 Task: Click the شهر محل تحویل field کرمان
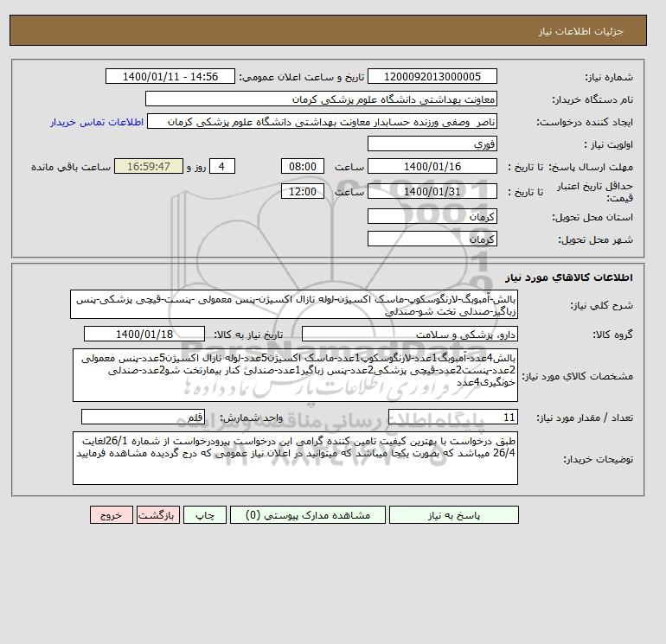(432, 239)
